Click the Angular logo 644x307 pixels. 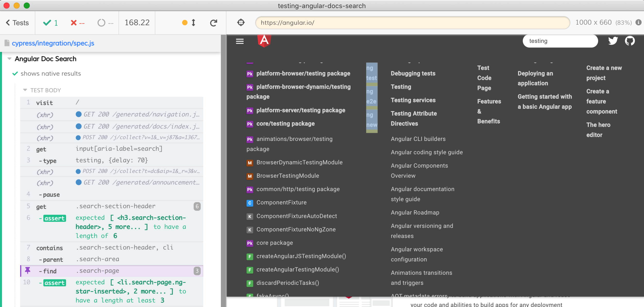(264, 41)
